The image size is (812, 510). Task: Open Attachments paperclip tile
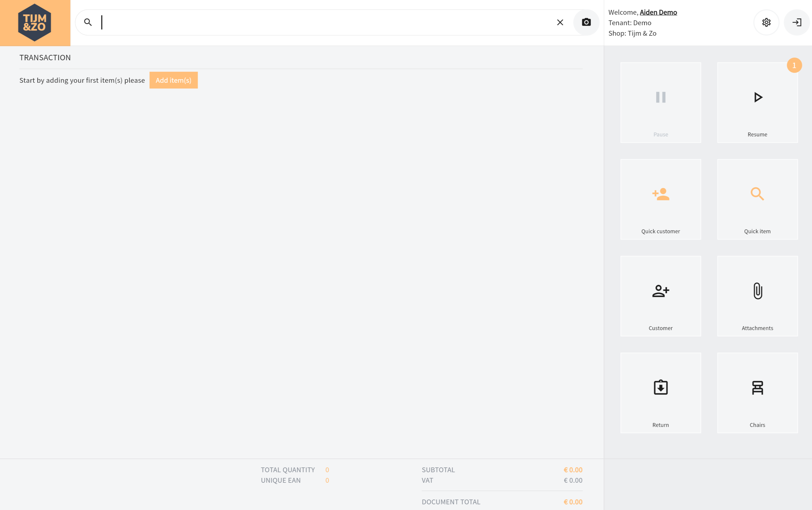(757, 296)
